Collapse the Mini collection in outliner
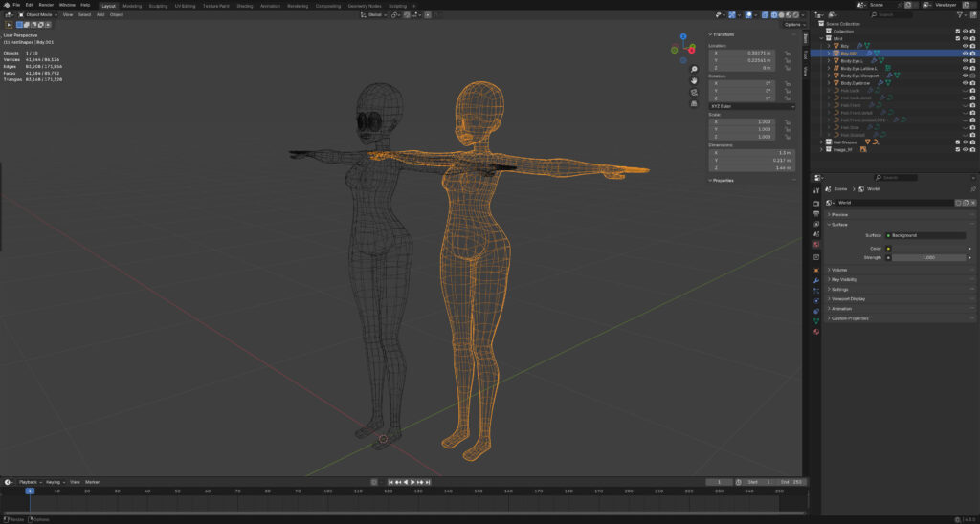The width and height of the screenshot is (980, 524). point(821,38)
